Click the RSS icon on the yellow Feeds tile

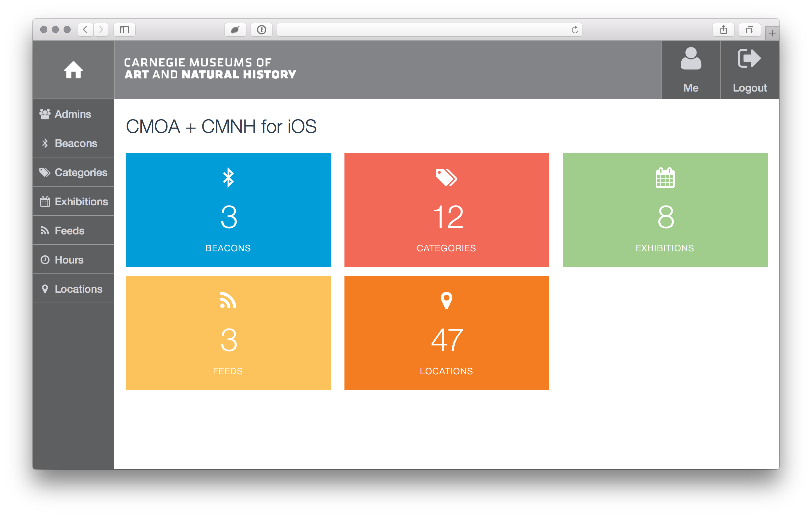click(228, 300)
